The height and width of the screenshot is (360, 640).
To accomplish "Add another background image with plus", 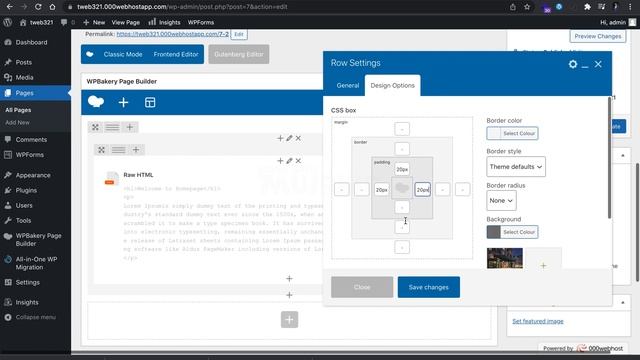I will tap(543, 265).
